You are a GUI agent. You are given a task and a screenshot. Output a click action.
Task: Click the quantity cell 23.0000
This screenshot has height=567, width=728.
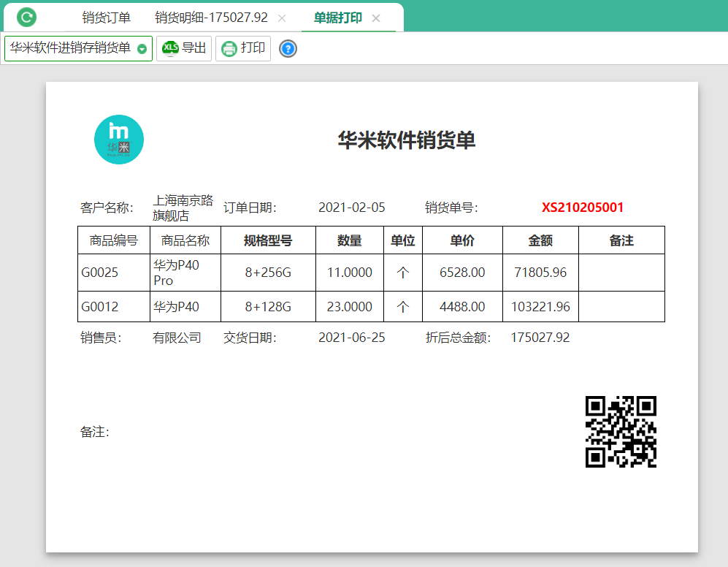[x=350, y=307]
